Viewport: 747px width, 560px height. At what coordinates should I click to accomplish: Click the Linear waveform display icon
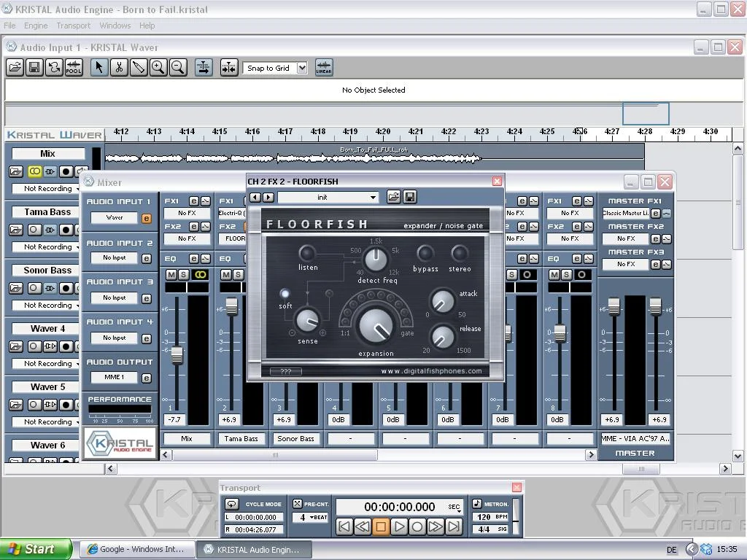point(323,68)
